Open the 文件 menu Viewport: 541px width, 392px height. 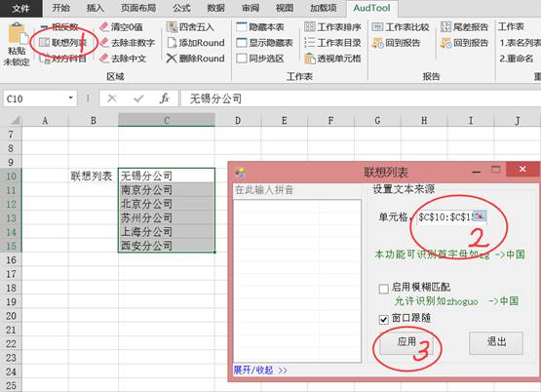click(x=21, y=8)
